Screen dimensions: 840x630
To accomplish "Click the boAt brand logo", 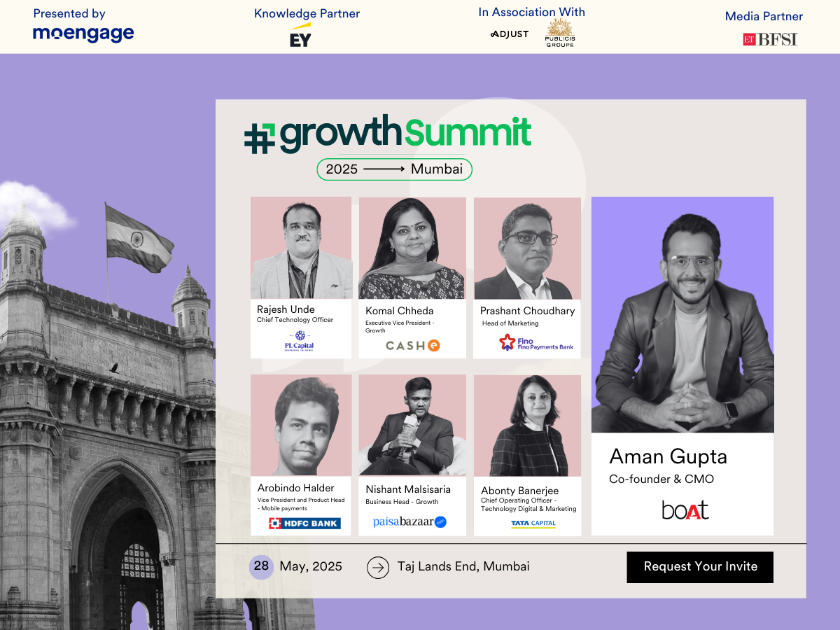I will pyautogui.click(x=685, y=510).
